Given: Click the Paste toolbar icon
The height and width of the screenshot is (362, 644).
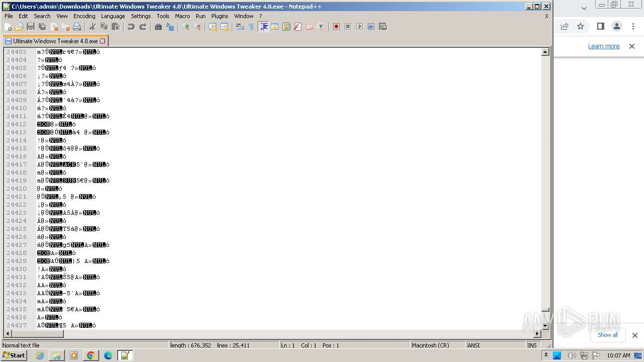Looking at the screenshot, I should [x=116, y=27].
